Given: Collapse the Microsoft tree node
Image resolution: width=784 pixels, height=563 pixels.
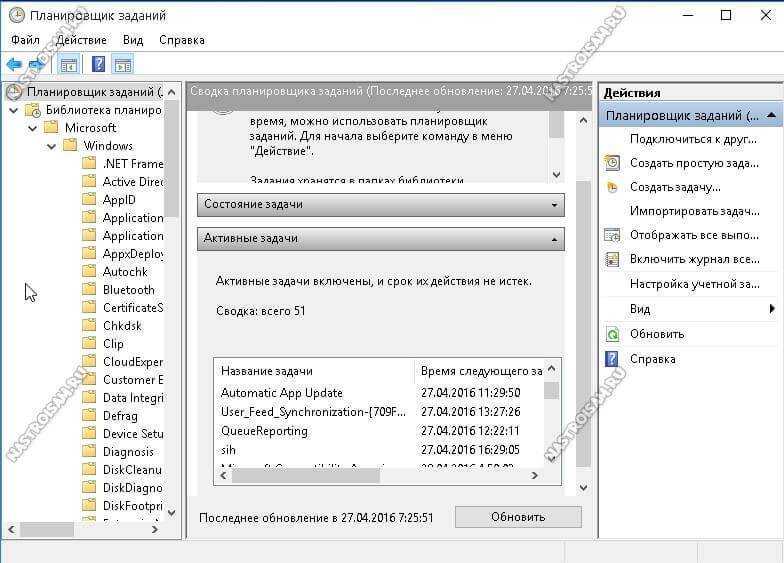Looking at the screenshot, I should click(x=33, y=128).
